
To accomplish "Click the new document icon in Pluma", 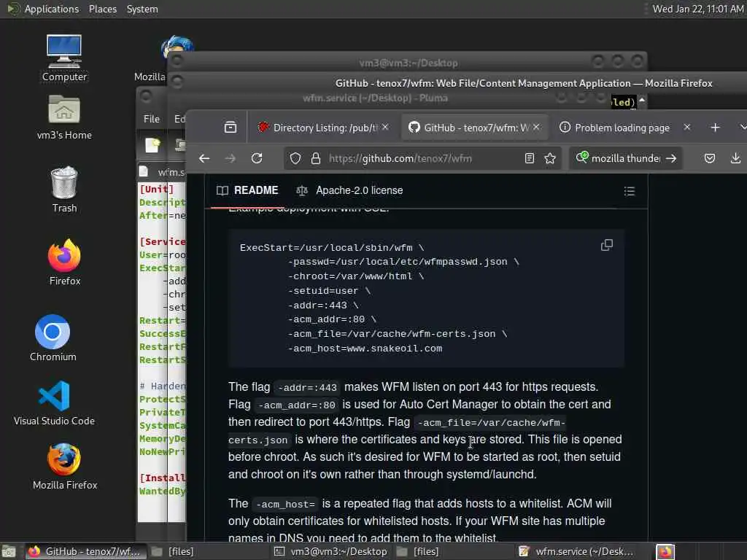I will coord(152,145).
